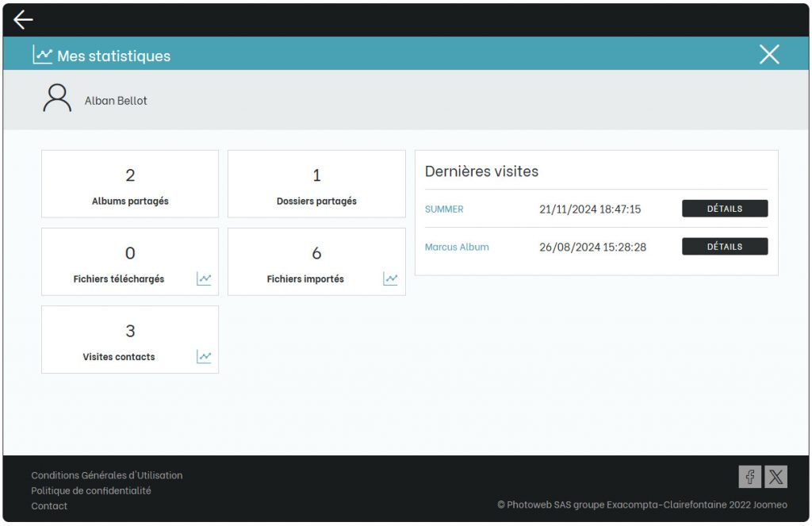The image size is (812, 526).
Task: Open chart for Visites contacts
Action: point(204,356)
